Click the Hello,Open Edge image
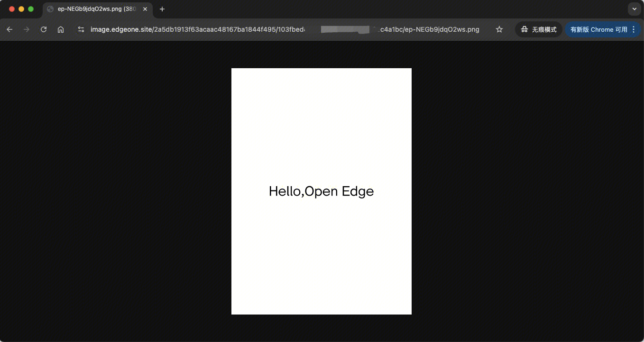The image size is (644, 342). pyautogui.click(x=322, y=191)
